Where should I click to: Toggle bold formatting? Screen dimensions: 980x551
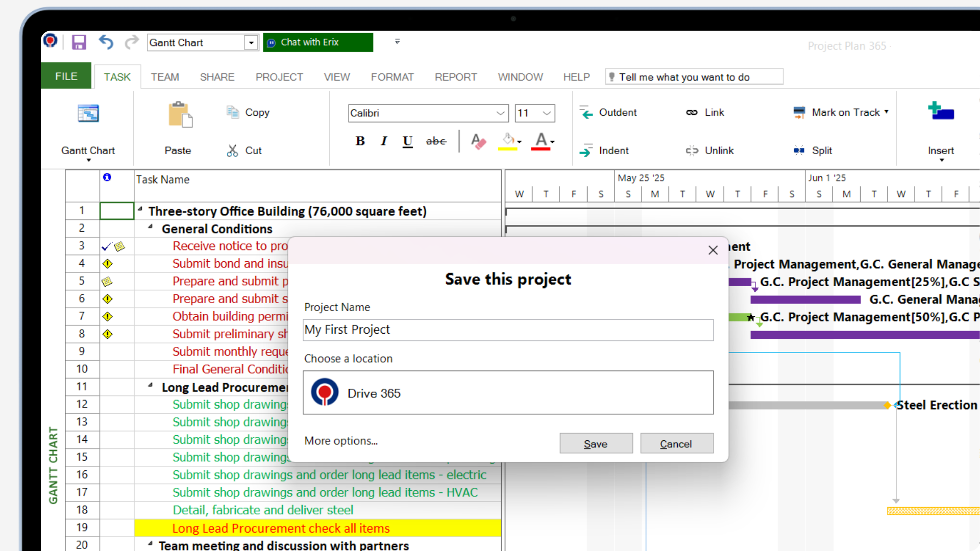pyautogui.click(x=360, y=141)
